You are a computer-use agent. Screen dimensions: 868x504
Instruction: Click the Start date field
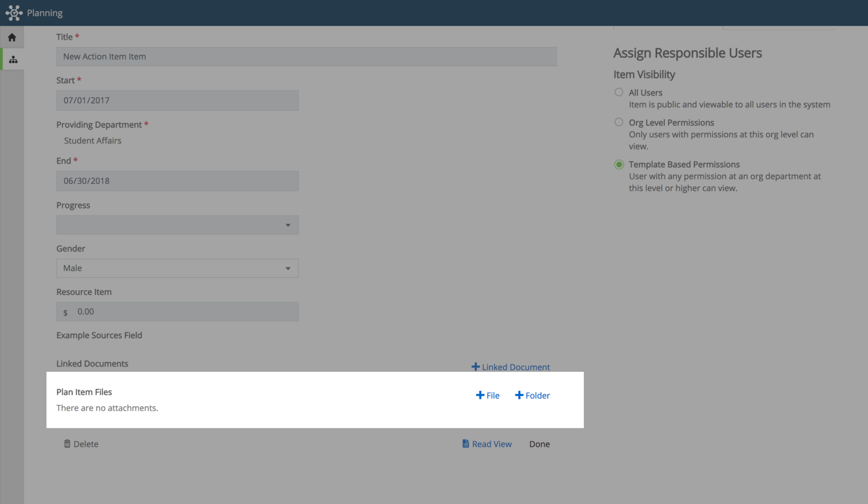click(x=177, y=101)
